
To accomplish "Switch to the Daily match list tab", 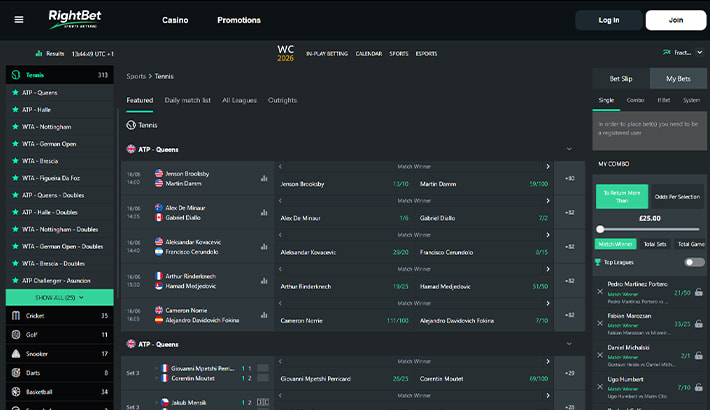I will (x=187, y=100).
